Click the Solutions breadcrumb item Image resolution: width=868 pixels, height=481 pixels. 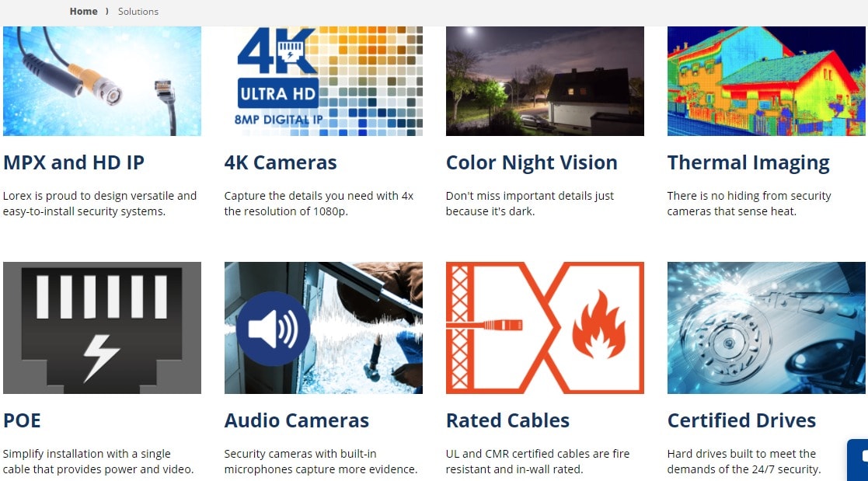[138, 11]
